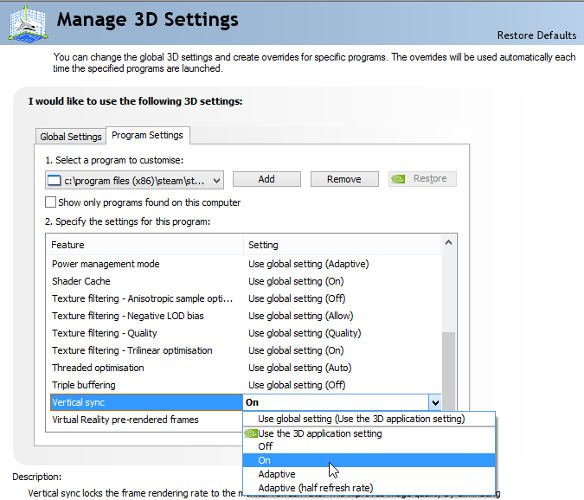
Task: Click the Remove button
Action: point(345,179)
